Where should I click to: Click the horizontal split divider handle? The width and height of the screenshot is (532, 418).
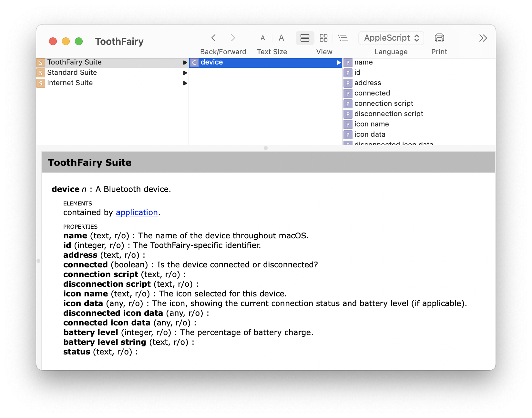click(x=266, y=148)
